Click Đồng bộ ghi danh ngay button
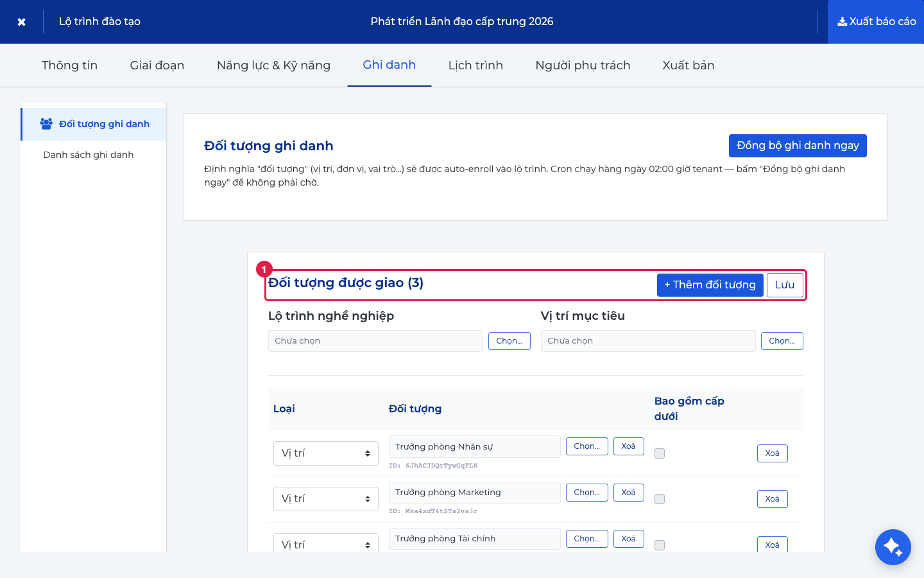 [x=798, y=146]
